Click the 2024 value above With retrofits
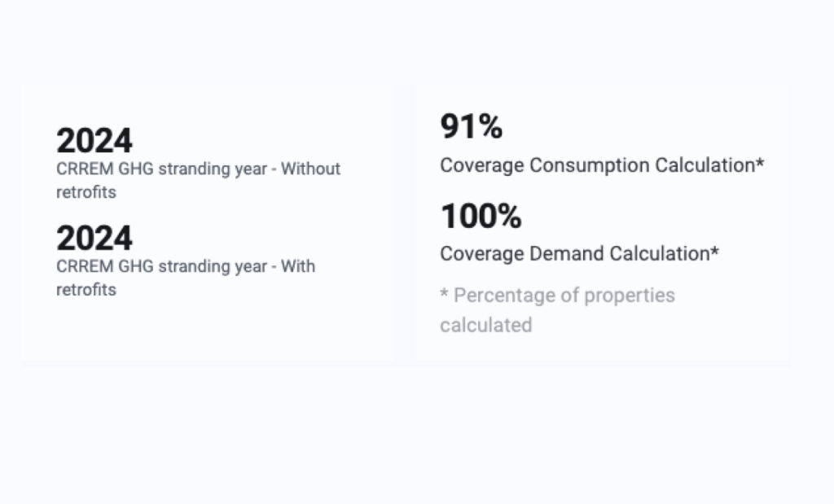This screenshot has height=504, width=834. point(94,239)
